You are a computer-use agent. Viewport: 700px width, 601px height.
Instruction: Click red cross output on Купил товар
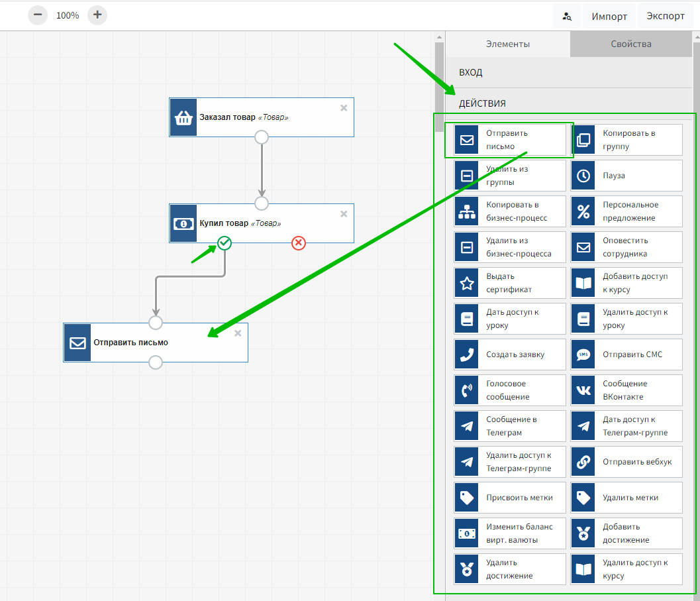(x=299, y=243)
